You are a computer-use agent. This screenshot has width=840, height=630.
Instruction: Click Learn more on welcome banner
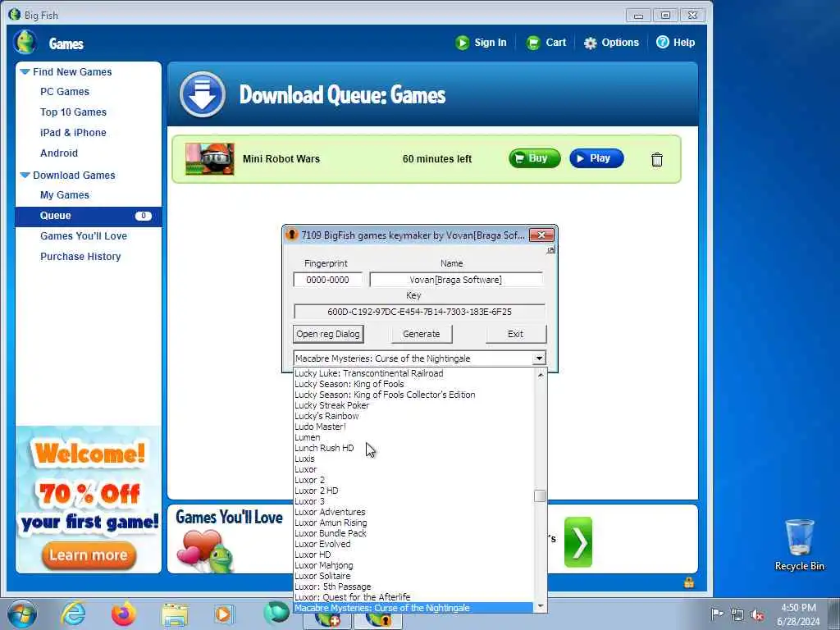pos(89,555)
